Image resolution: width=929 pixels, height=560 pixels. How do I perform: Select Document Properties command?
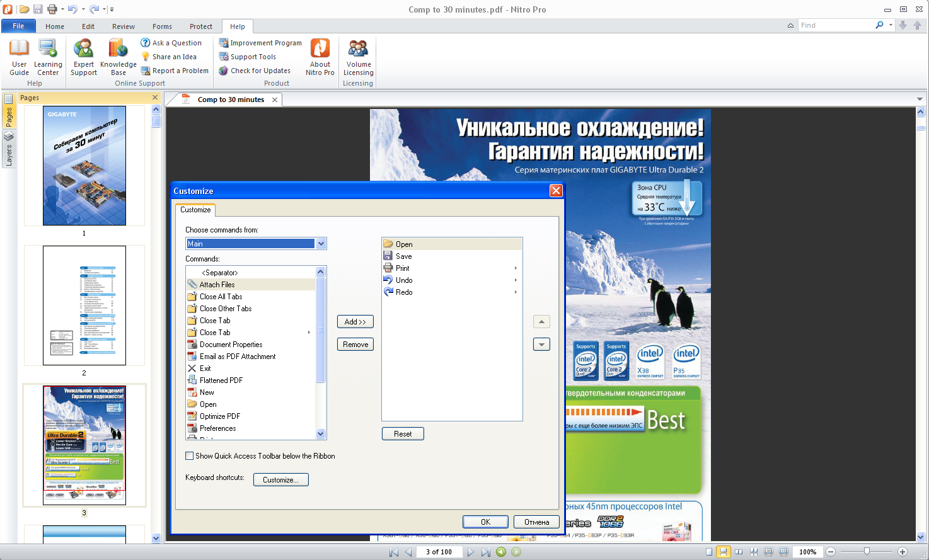[250, 345]
